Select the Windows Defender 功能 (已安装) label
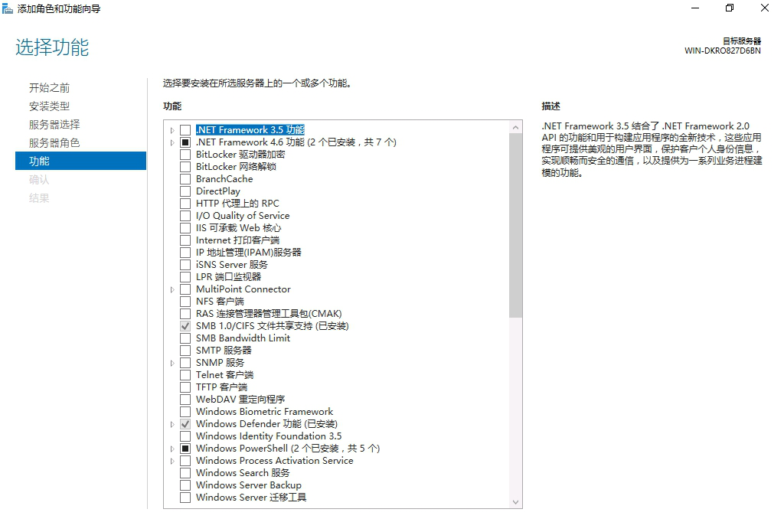Image resolution: width=784 pixels, height=532 pixels. pos(266,424)
